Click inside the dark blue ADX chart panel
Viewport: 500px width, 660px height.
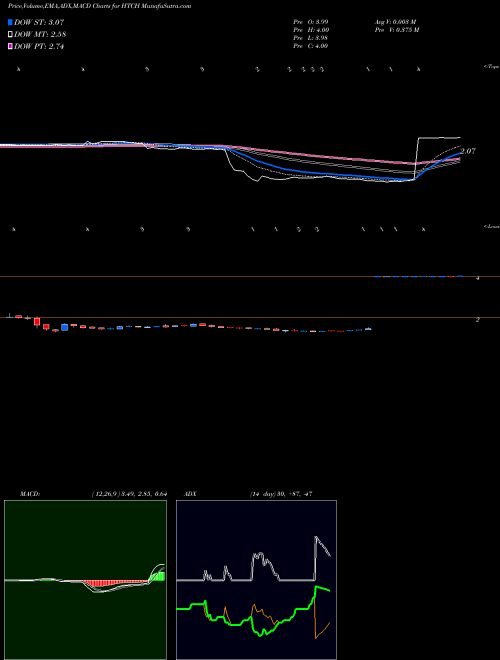[256, 580]
